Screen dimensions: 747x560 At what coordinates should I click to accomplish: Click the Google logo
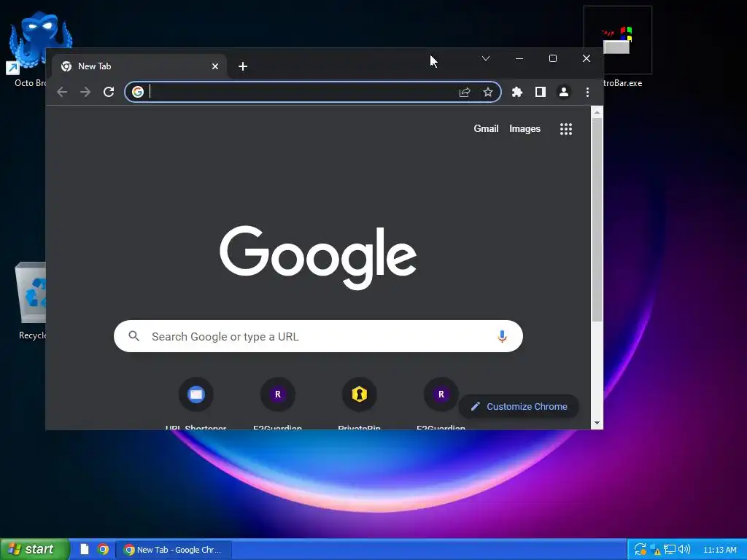[318, 257]
